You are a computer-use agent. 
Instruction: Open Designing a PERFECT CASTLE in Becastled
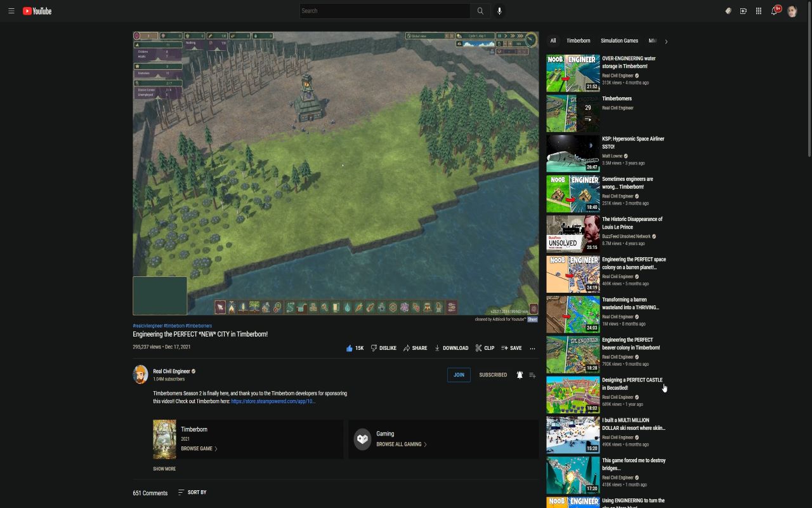[x=573, y=395]
